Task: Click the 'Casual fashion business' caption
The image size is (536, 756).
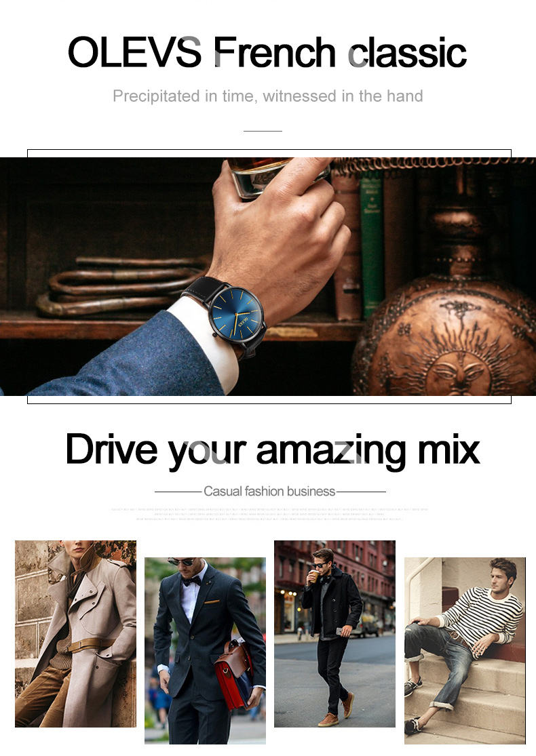Action: [269, 492]
